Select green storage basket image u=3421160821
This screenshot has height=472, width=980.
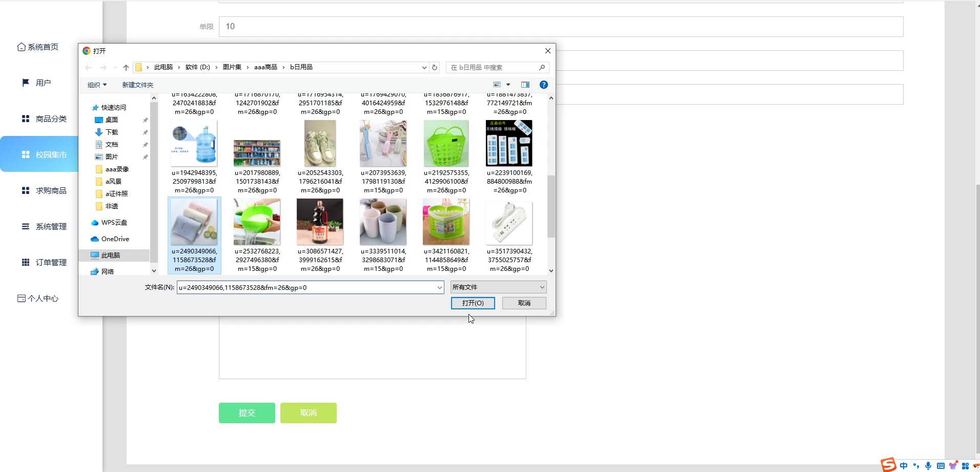click(446, 236)
